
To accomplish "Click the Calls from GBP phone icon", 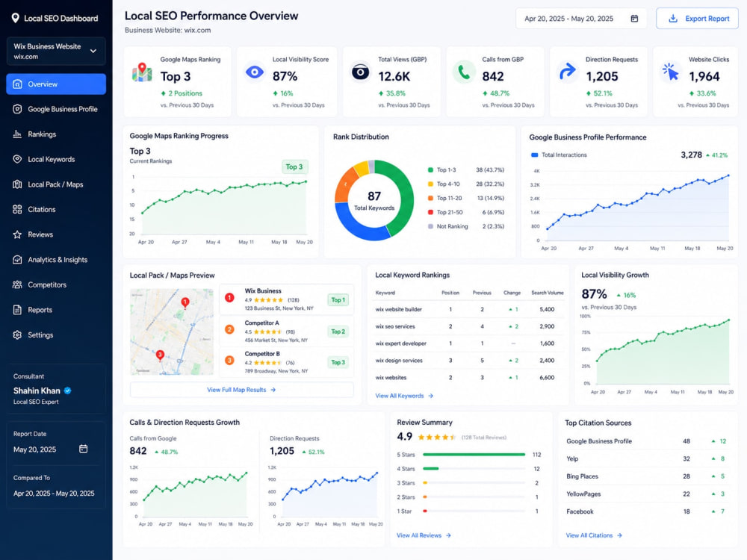I will (464, 72).
